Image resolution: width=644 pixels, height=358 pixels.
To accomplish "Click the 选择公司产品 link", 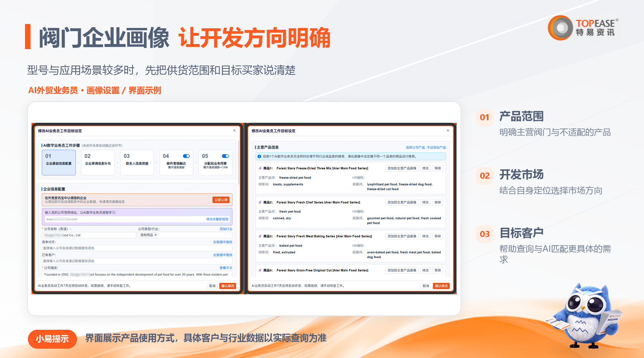I will tap(415, 147).
